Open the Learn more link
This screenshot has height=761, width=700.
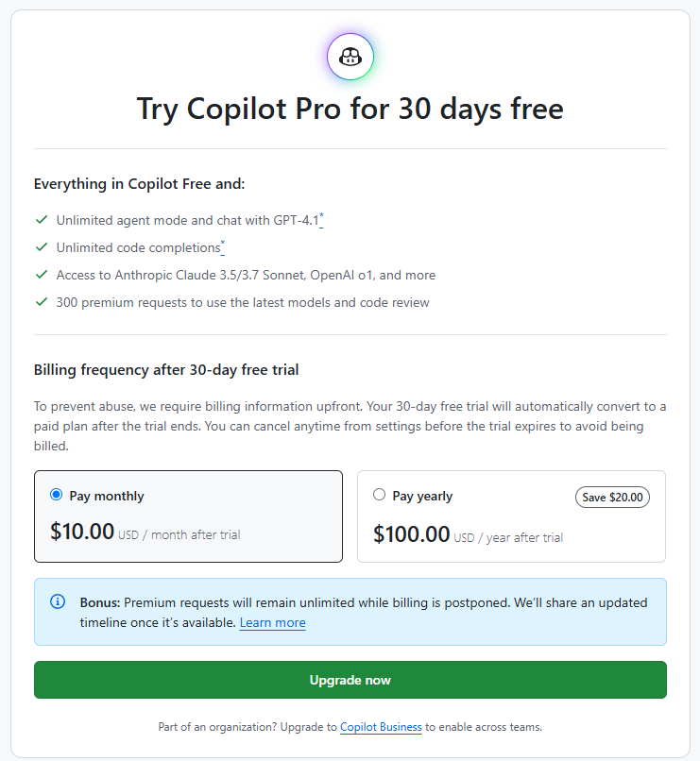point(273,622)
